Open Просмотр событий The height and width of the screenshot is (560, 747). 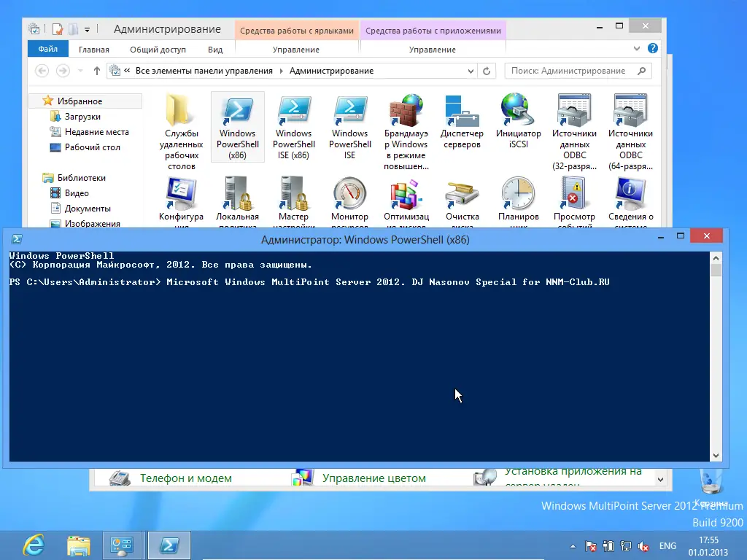click(x=574, y=197)
